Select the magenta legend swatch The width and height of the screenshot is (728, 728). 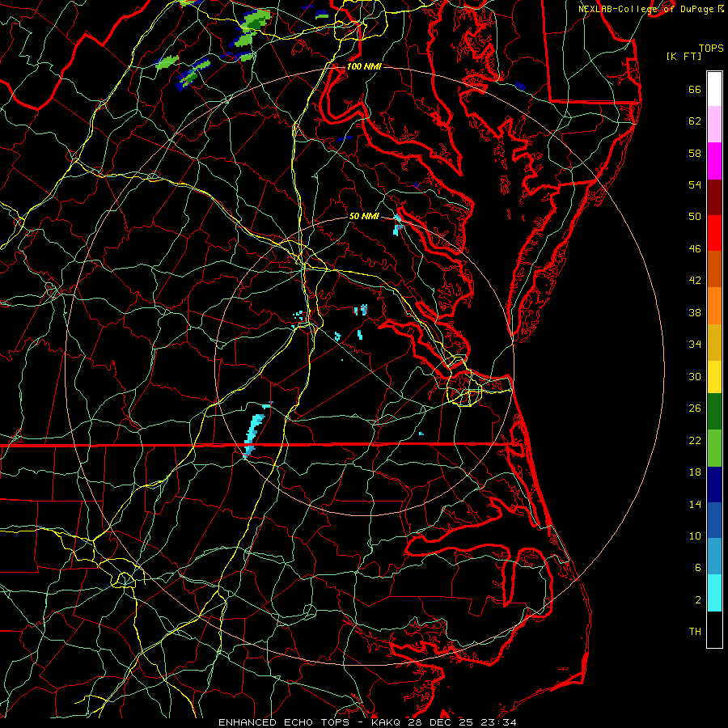[714, 161]
